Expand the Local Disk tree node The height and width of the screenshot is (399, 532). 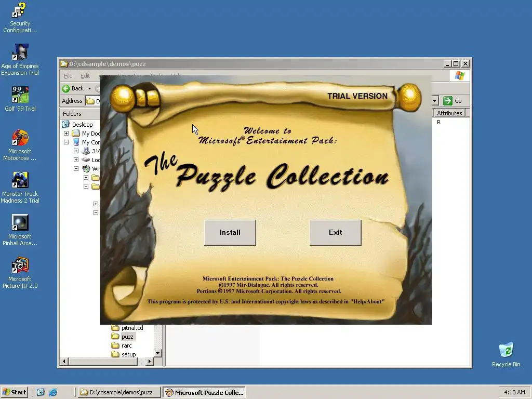(x=76, y=160)
